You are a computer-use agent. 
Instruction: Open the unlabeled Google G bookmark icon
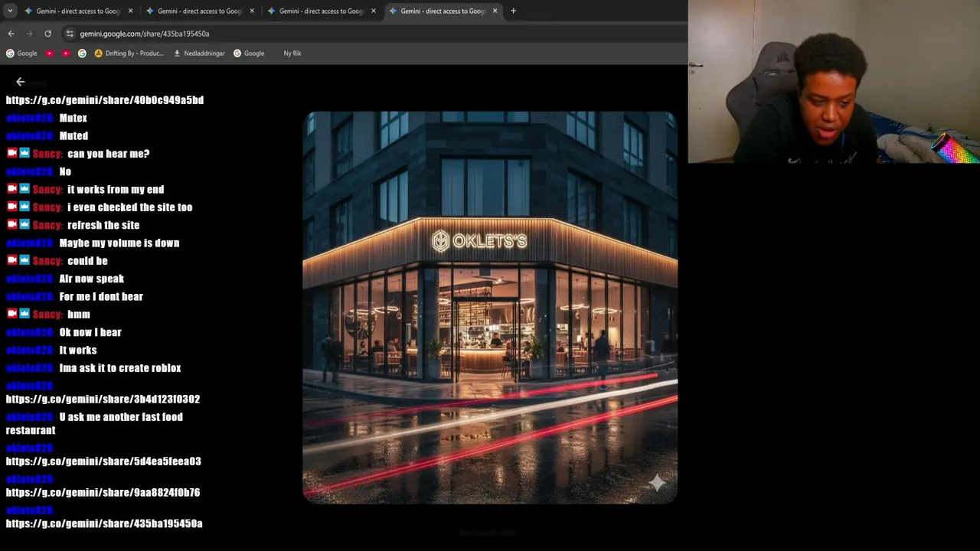coord(82,54)
